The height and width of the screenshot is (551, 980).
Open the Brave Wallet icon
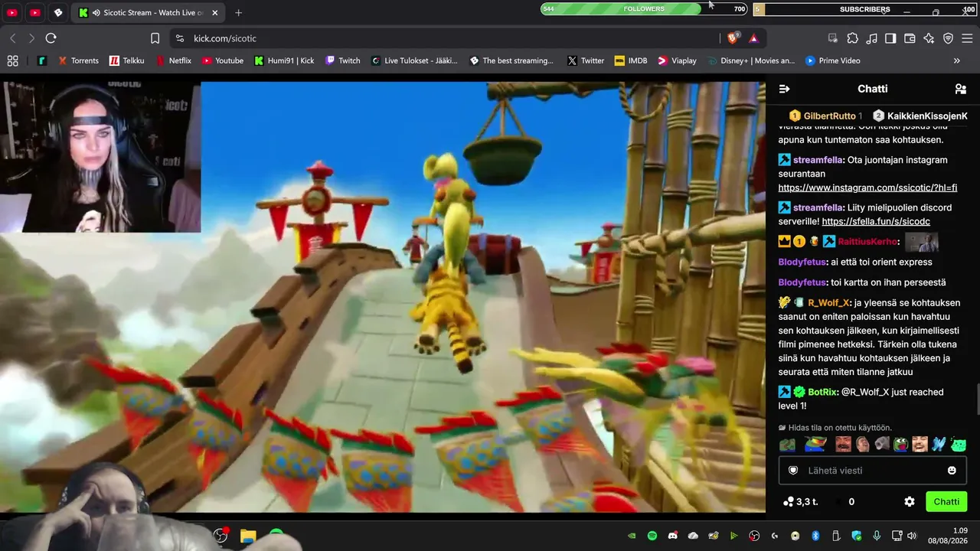(910, 38)
